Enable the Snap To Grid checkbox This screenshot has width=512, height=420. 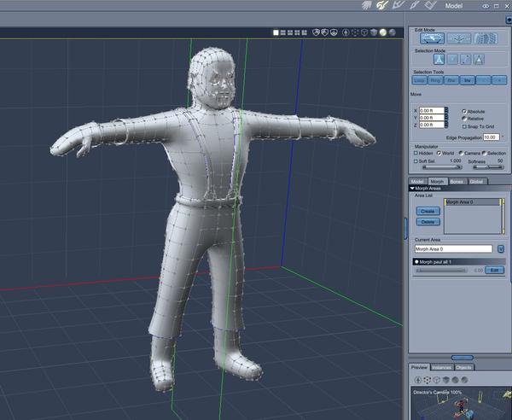[464, 126]
